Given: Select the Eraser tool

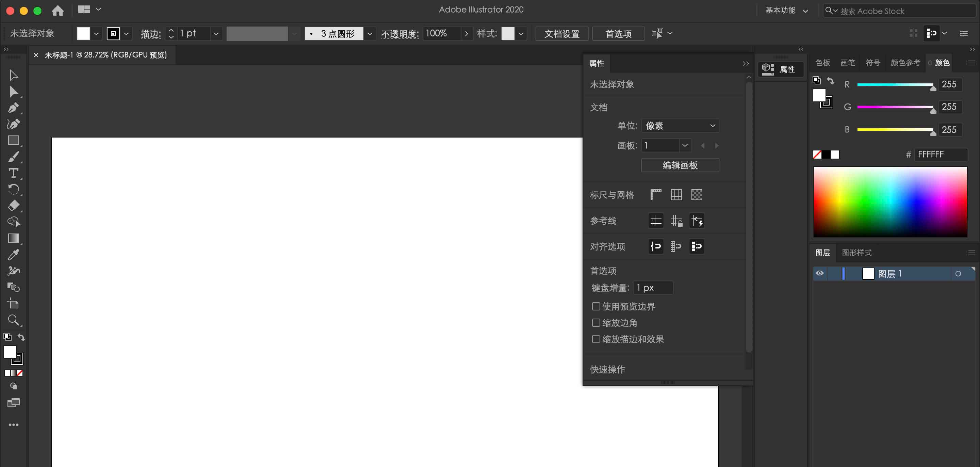Looking at the screenshot, I should click(x=13, y=206).
